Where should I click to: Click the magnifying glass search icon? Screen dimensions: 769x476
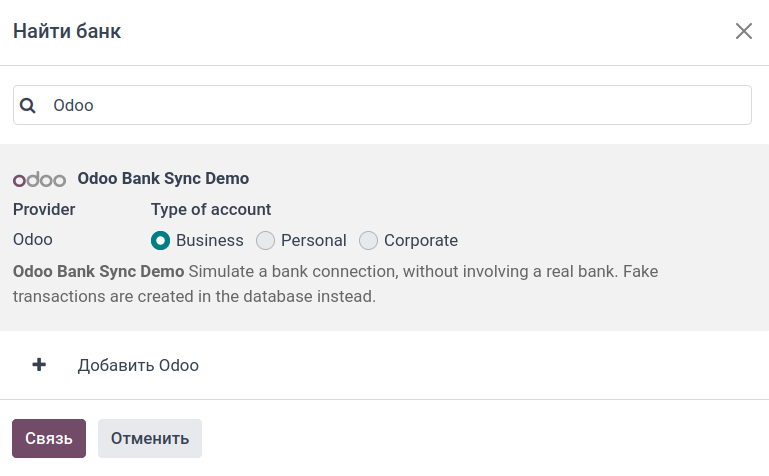coord(28,105)
